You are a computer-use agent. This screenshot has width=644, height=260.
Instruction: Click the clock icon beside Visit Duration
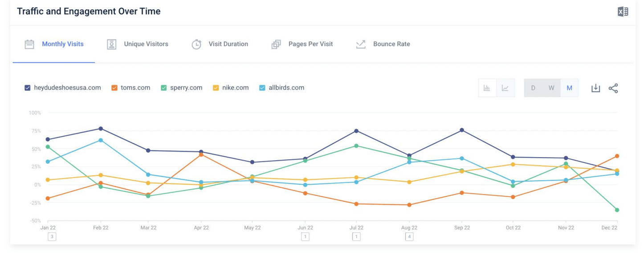pos(196,44)
